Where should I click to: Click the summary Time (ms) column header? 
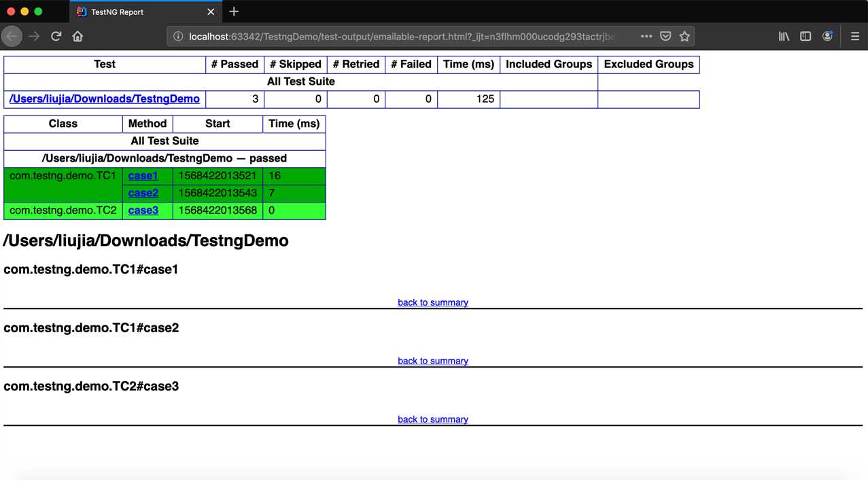pos(468,65)
